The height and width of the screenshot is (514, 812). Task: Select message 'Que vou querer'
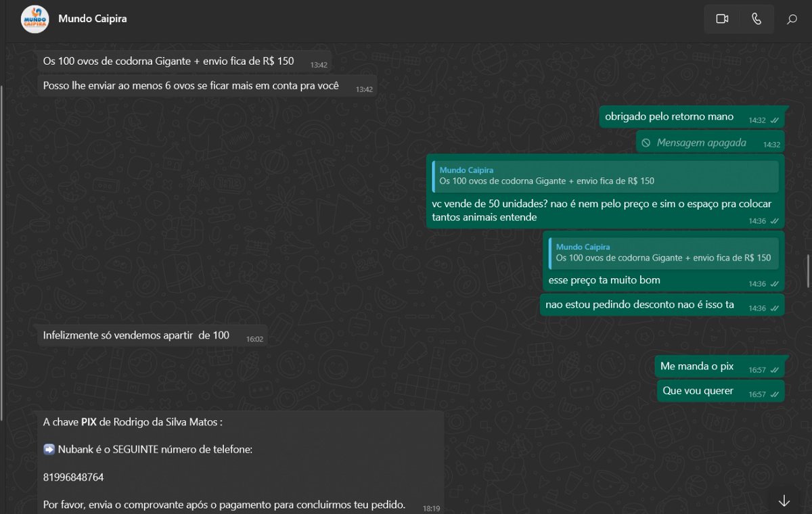tap(721, 391)
